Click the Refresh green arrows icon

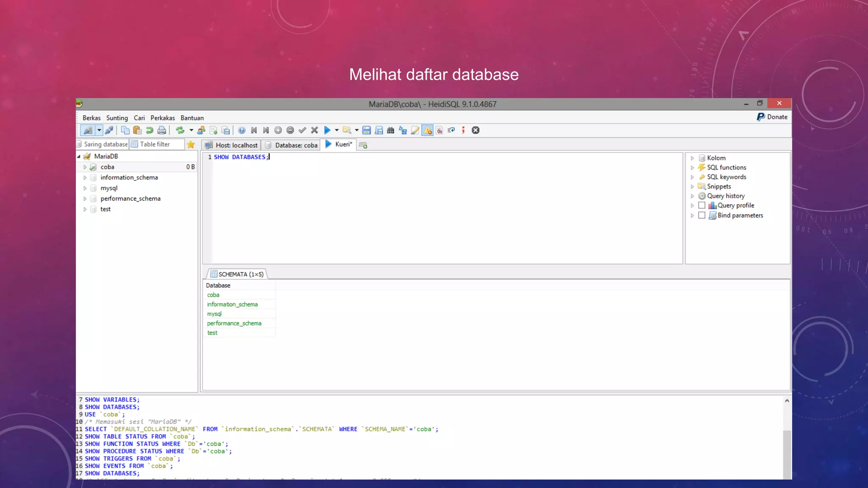pyautogui.click(x=180, y=130)
